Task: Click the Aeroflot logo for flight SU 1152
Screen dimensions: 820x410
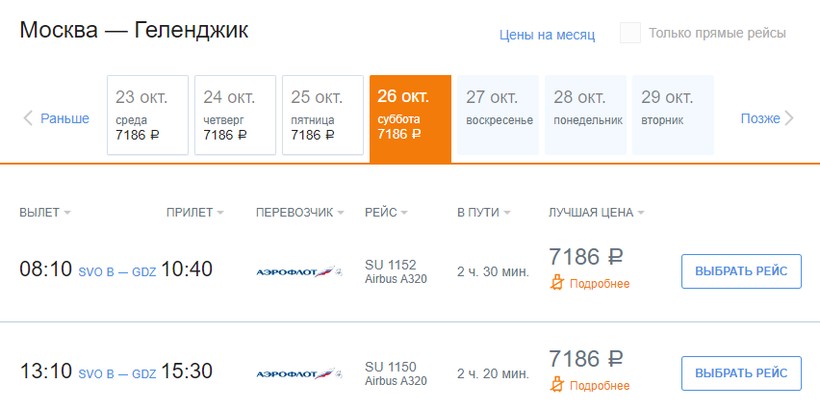Action: (299, 271)
